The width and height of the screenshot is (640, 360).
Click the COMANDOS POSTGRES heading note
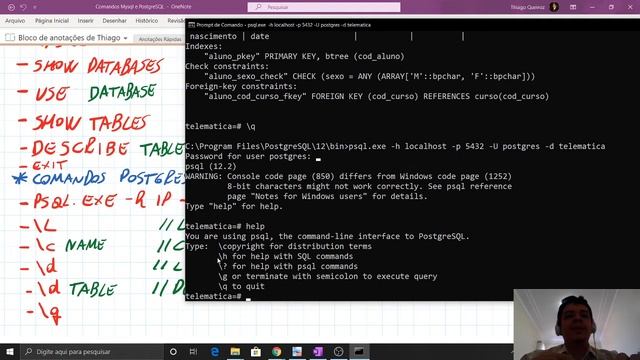(x=99, y=178)
